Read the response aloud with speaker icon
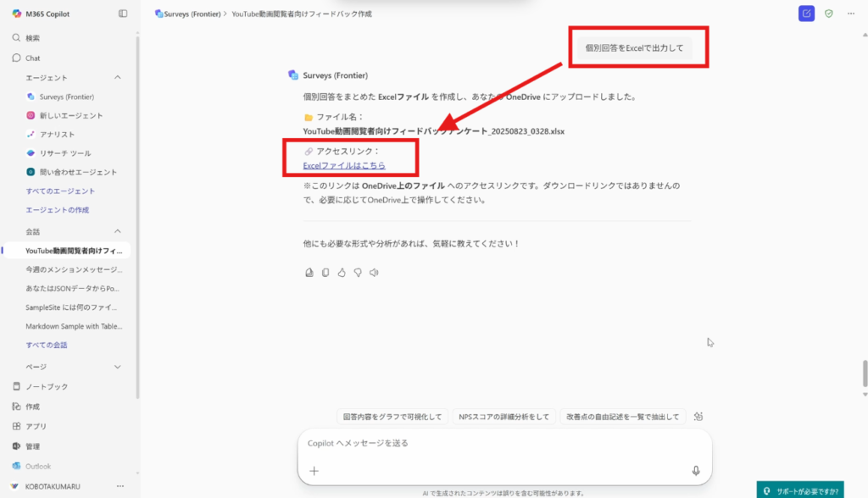Viewport: 868px width, 498px height. 374,273
